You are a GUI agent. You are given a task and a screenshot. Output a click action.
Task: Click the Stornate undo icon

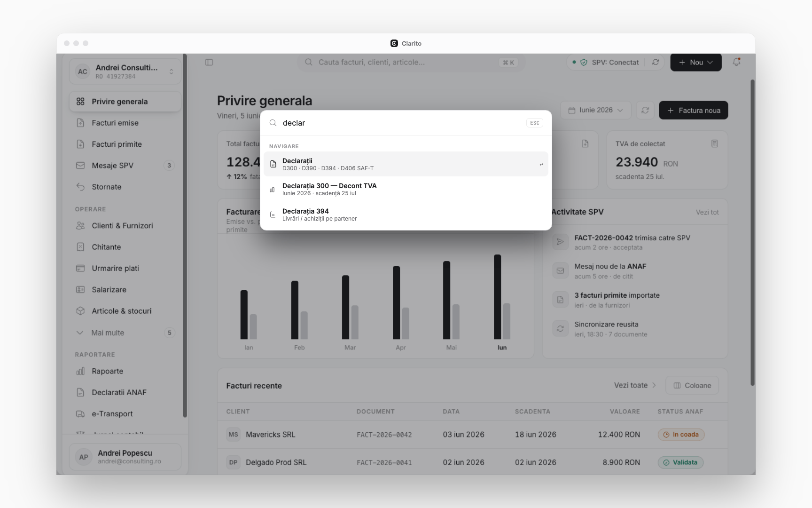80,187
